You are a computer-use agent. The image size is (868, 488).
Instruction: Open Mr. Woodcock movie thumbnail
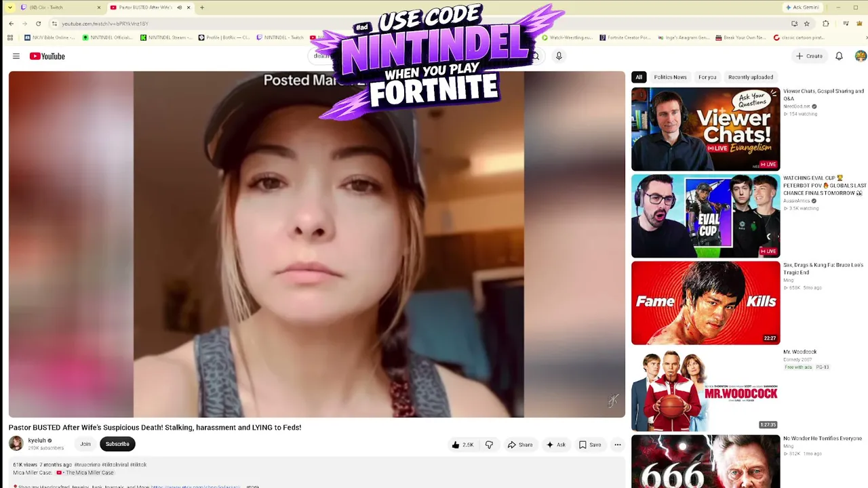705,390
